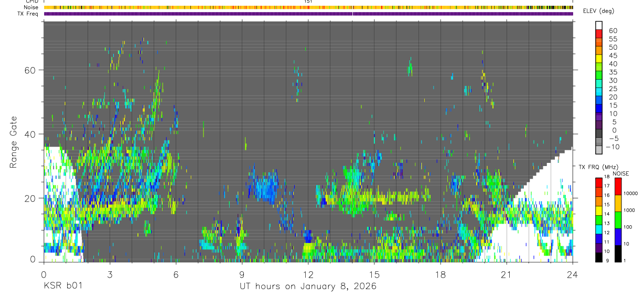Viewport: 644px width, 297px height.
Task: Click the "55" value in the ELEV legend
Action: [x=613, y=39]
